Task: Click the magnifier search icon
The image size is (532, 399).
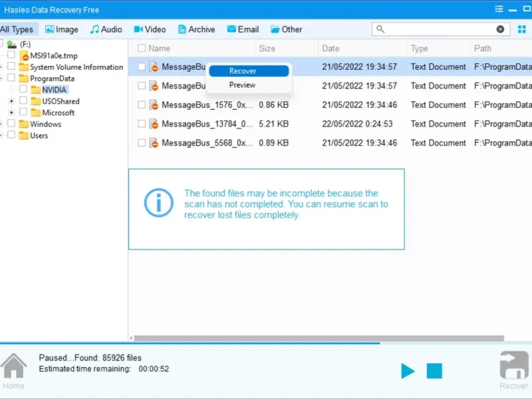Action: point(380,29)
